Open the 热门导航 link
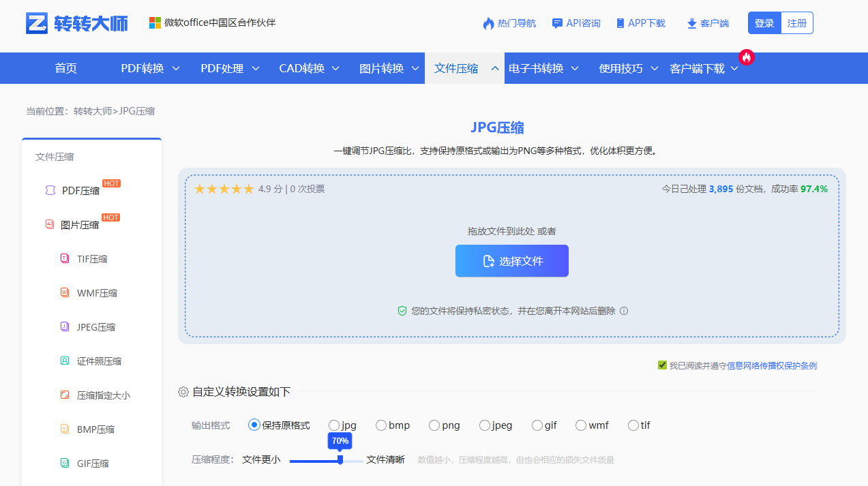The height and width of the screenshot is (486, 868). 517,23
